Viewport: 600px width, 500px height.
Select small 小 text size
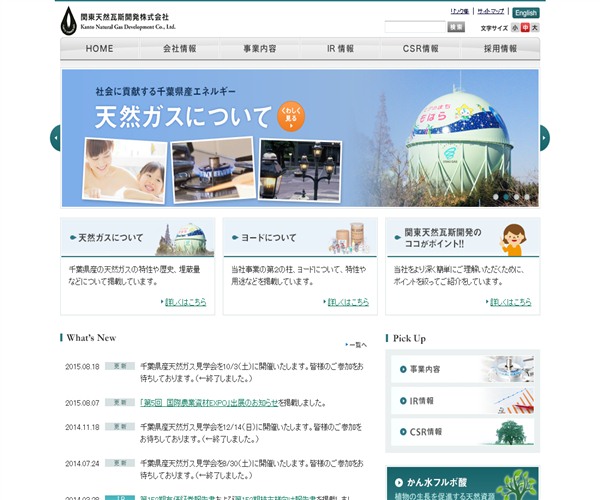click(x=515, y=28)
